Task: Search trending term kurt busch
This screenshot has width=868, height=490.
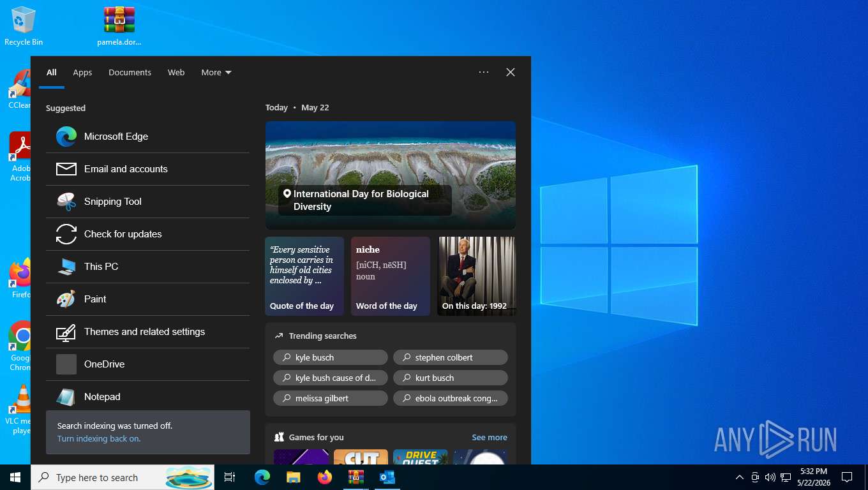Action: point(451,378)
